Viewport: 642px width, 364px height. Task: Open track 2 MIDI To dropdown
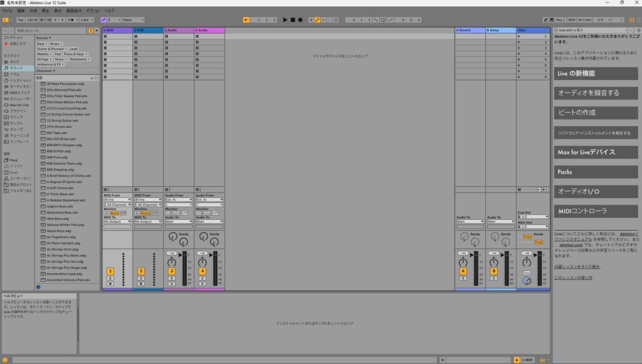click(x=148, y=222)
